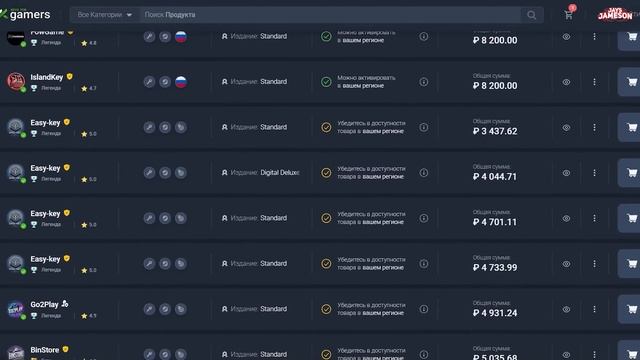Open the IslandKey seller page
Screen dimensions: 640x360
click(x=47, y=77)
